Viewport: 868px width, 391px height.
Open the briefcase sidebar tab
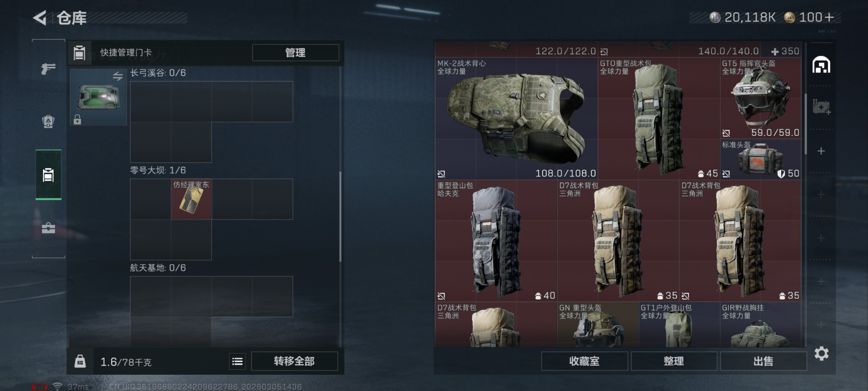coord(48,228)
